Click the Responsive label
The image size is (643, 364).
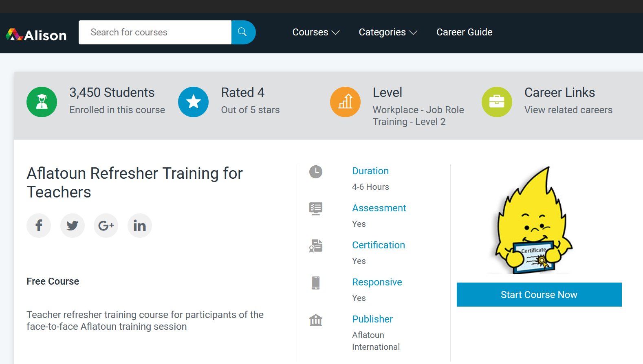377,282
